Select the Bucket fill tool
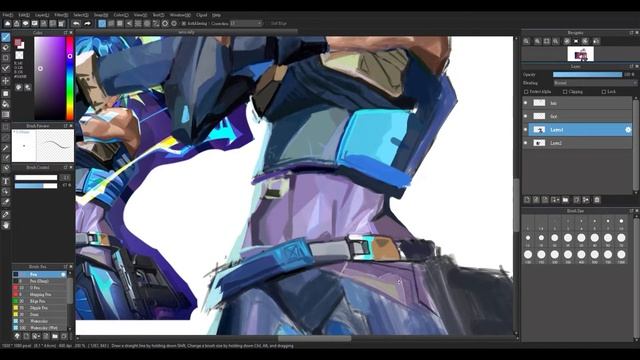The image size is (640, 360). coord(6,104)
